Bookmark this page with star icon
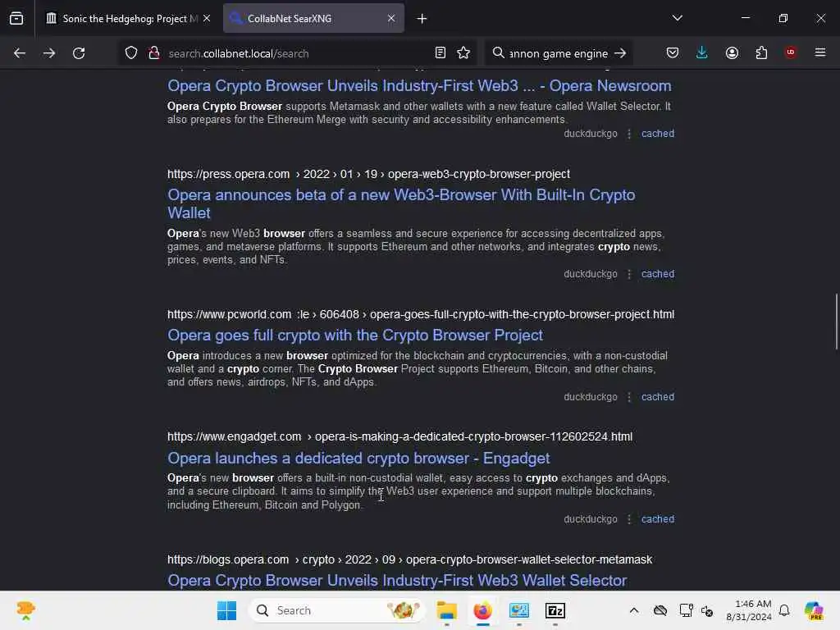This screenshot has width=840, height=630. coord(463,52)
